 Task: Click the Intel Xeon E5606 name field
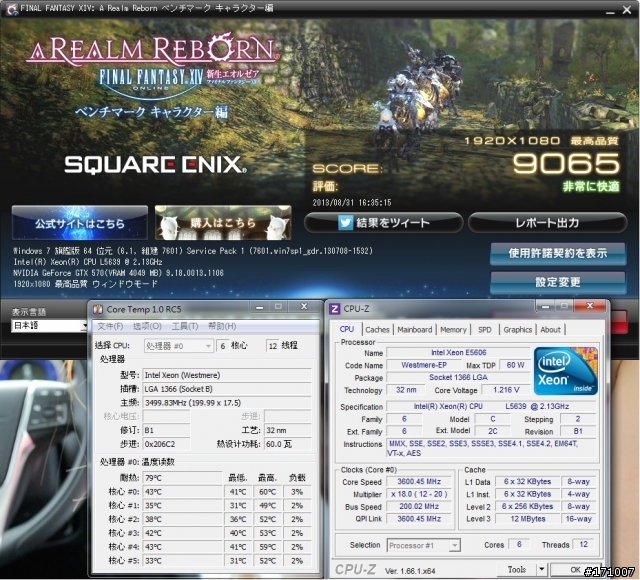pyautogui.click(x=458, y=353)
